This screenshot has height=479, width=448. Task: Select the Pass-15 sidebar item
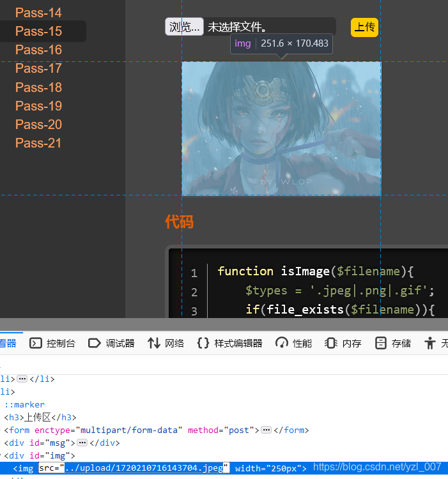38,31
